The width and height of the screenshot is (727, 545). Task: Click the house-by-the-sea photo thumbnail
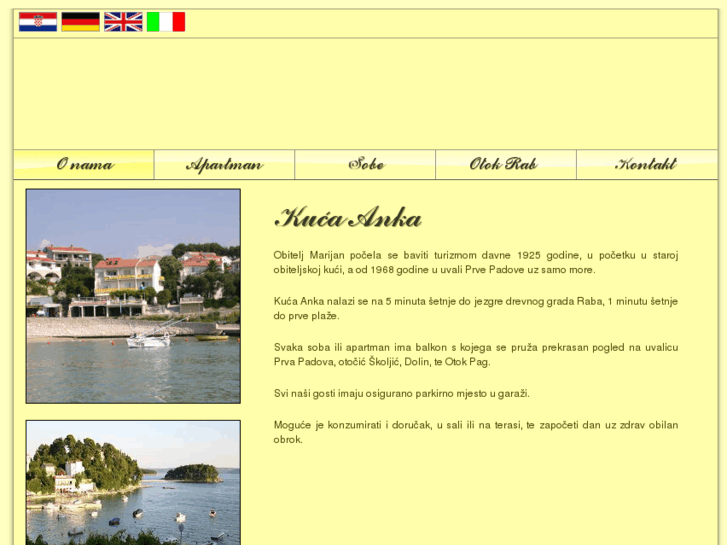(x=133, y=296)
